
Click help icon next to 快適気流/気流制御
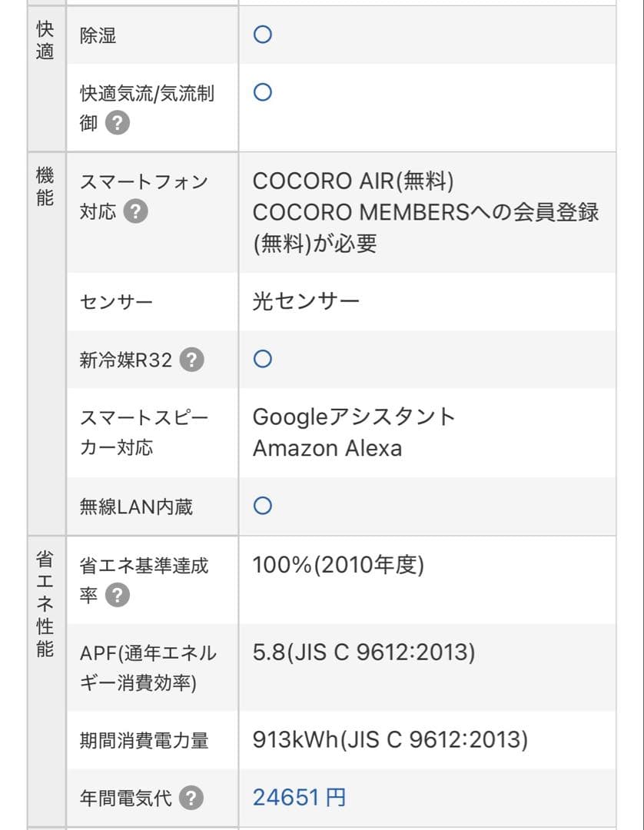[x=117, y=123]
